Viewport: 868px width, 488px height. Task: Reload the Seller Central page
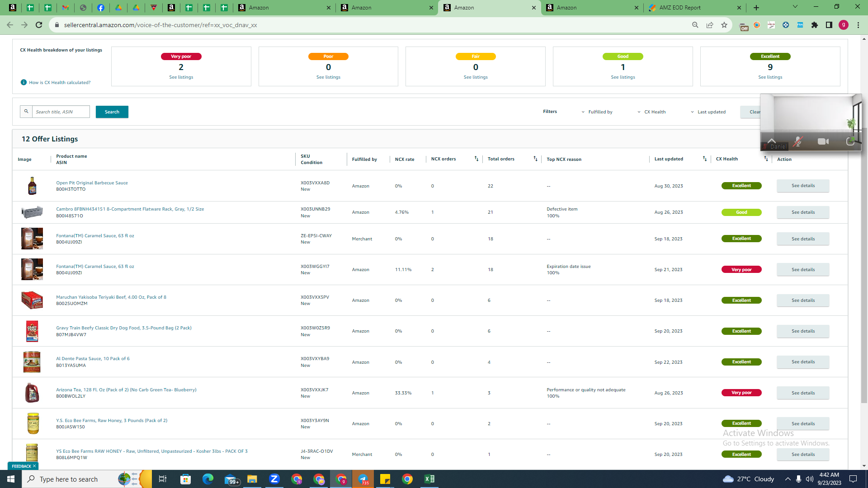39,25
